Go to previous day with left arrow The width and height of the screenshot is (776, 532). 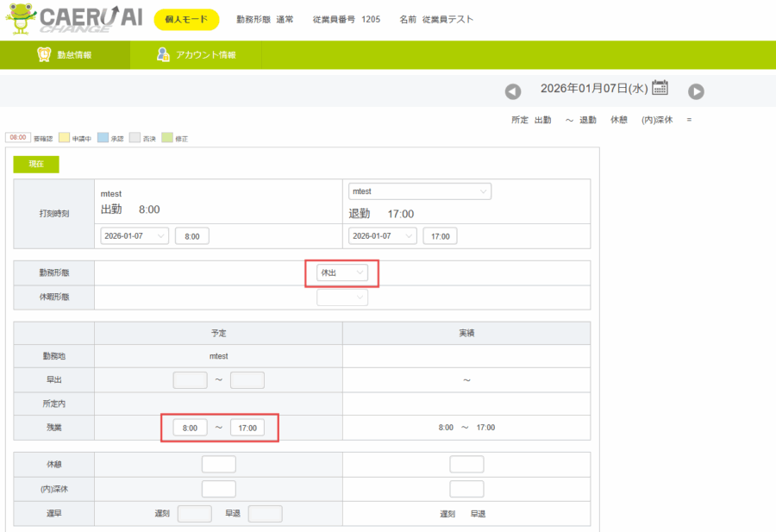[513, 91]
